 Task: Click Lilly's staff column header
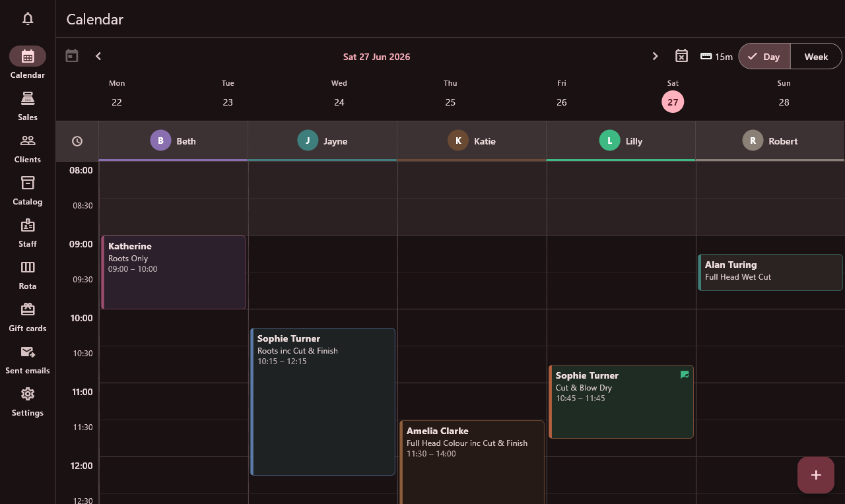tap(621, 141)
